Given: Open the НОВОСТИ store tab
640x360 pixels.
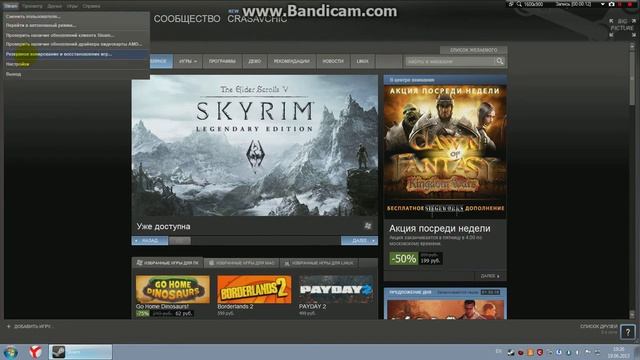Looking at the screenshot, I should (333, 61).
